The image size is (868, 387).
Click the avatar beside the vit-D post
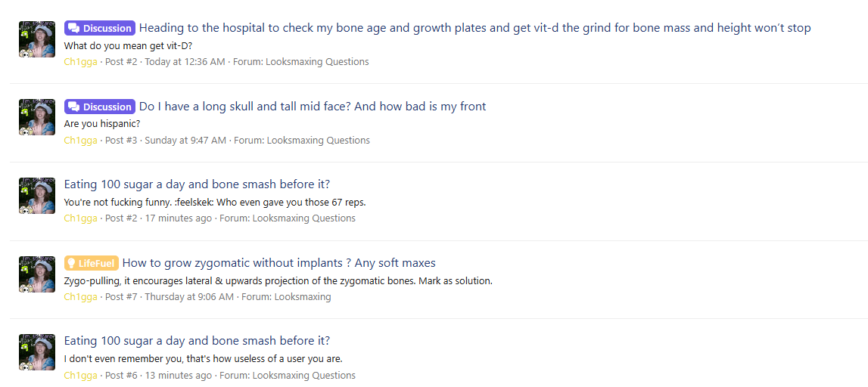click(x=37, y=39)
